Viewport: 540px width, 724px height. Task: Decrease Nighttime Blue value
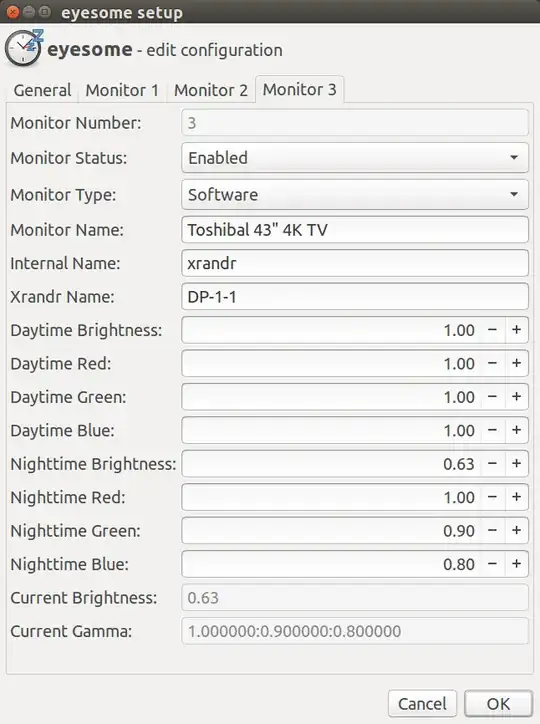tap(492, 564)
